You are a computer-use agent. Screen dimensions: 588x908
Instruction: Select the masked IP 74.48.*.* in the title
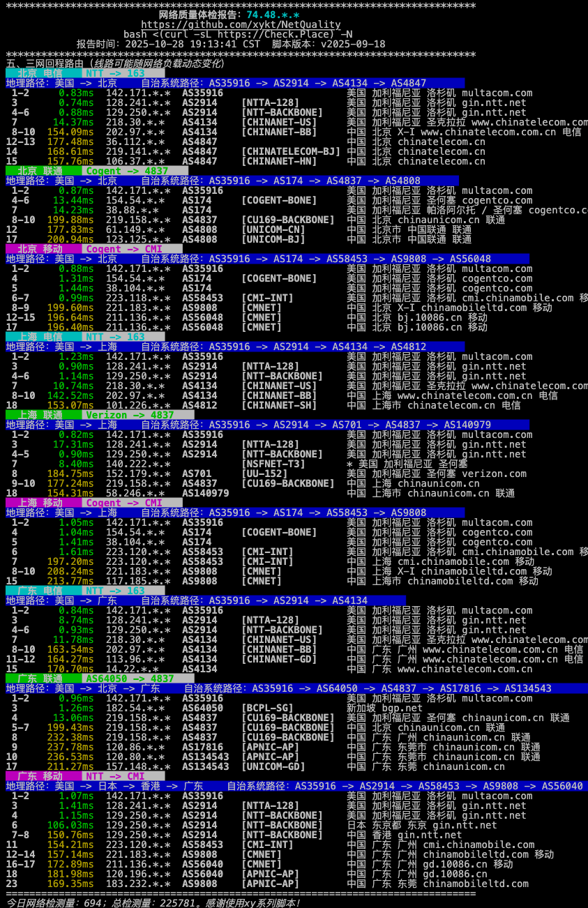[x=273, y=15]
